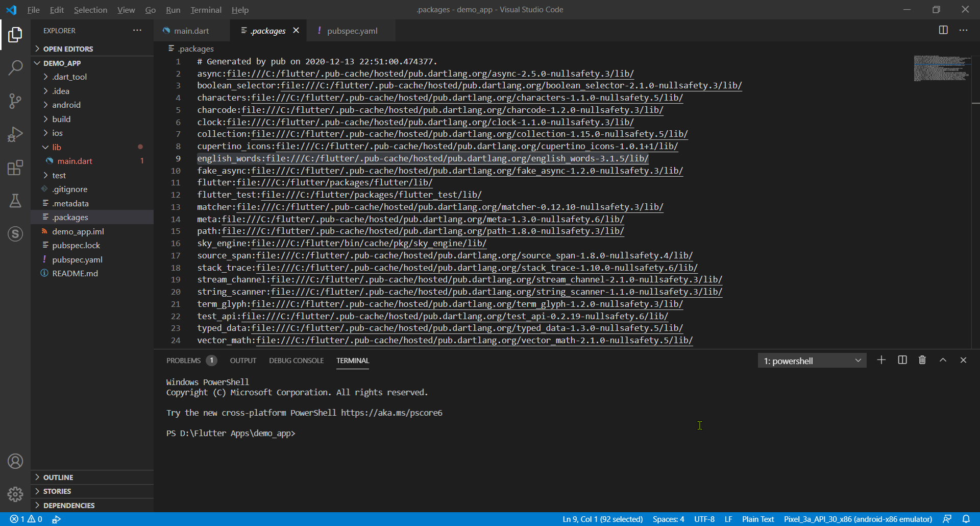Show the Output panel tab
This screenshot has width=980, height=526.
243,361
